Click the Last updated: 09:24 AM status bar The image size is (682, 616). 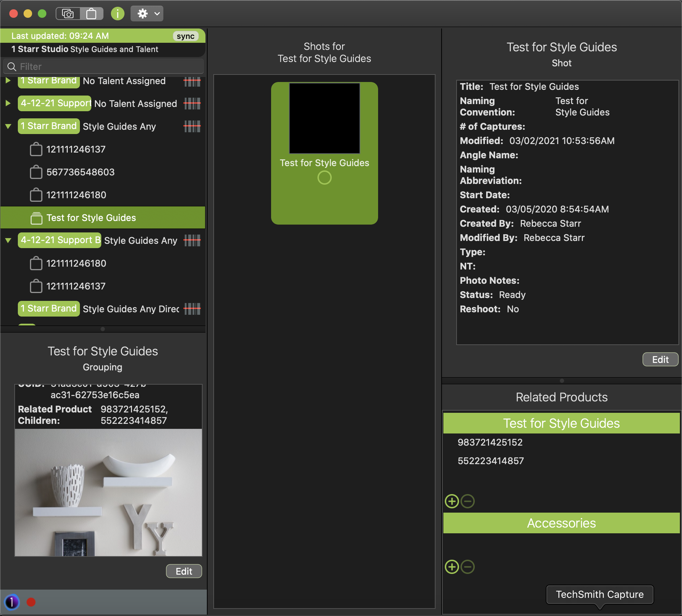[x=103, y=36]
